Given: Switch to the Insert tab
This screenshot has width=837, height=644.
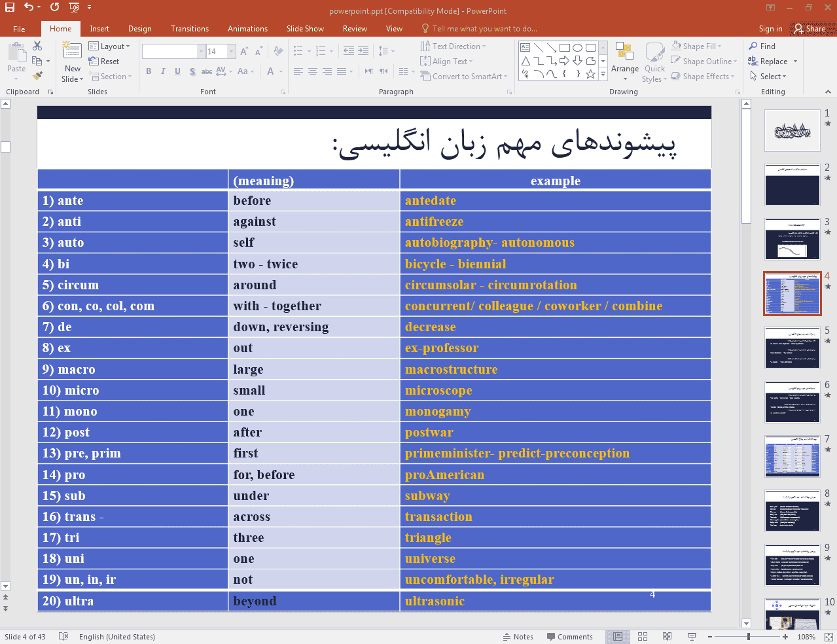Looking at the screenshot, I should tap(99, 29).
